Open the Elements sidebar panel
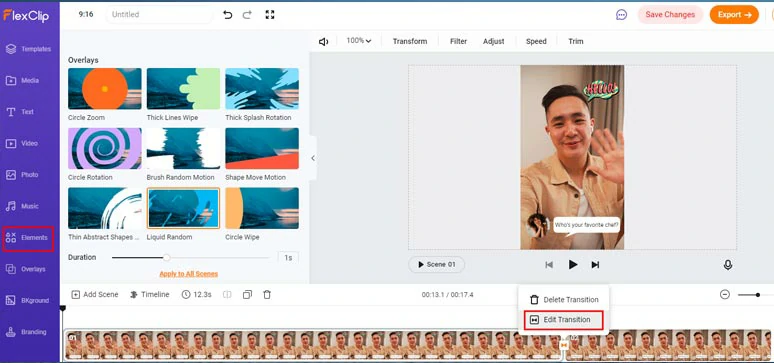The height and width of the screenshot is (363, 774). tap(28, 238)
